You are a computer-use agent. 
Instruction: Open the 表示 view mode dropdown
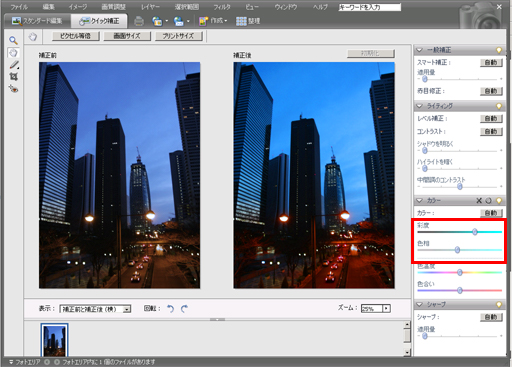95,309
